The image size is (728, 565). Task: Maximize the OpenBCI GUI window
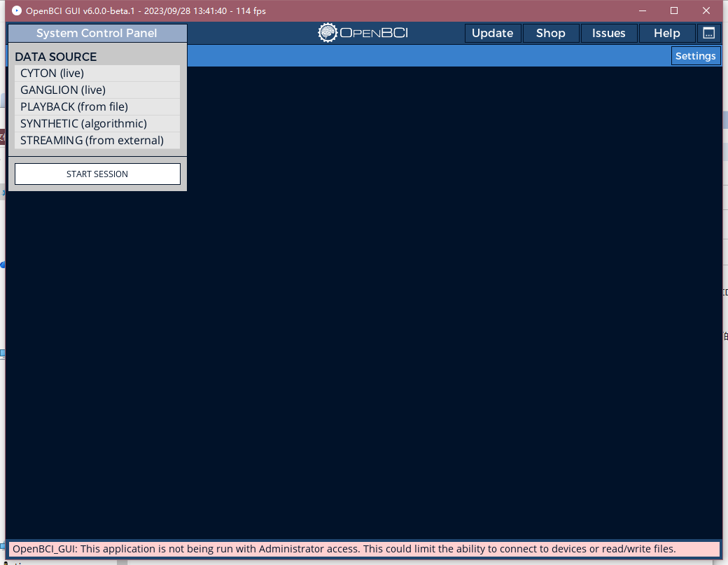(x=674, y=11)
